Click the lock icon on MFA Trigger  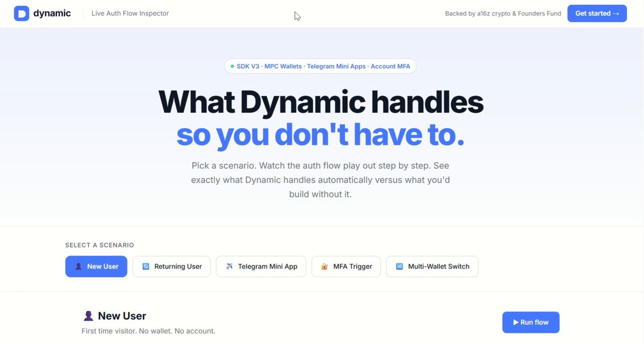tap(324, 266)
